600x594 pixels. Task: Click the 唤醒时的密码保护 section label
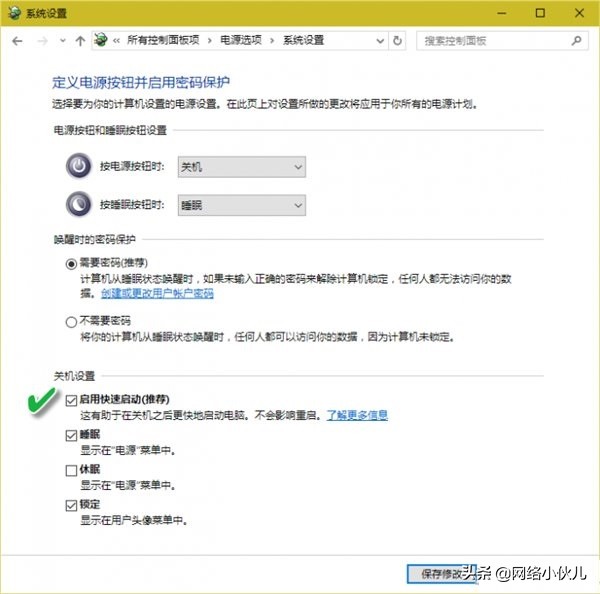click(95, 240)
